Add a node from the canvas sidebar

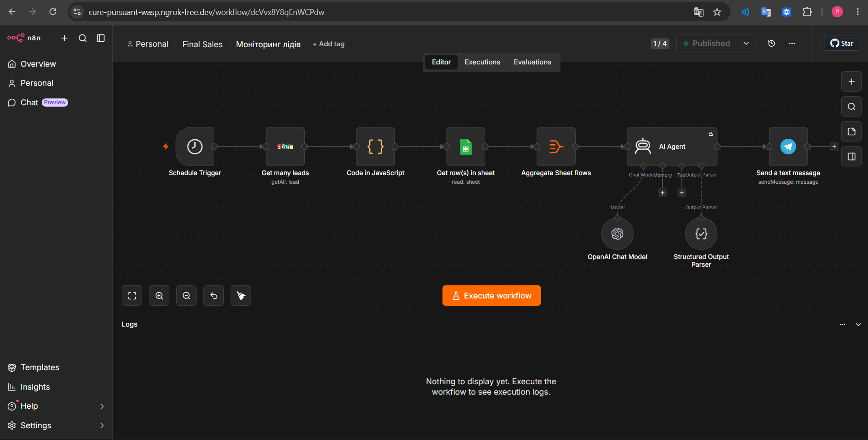click(852, 82)
